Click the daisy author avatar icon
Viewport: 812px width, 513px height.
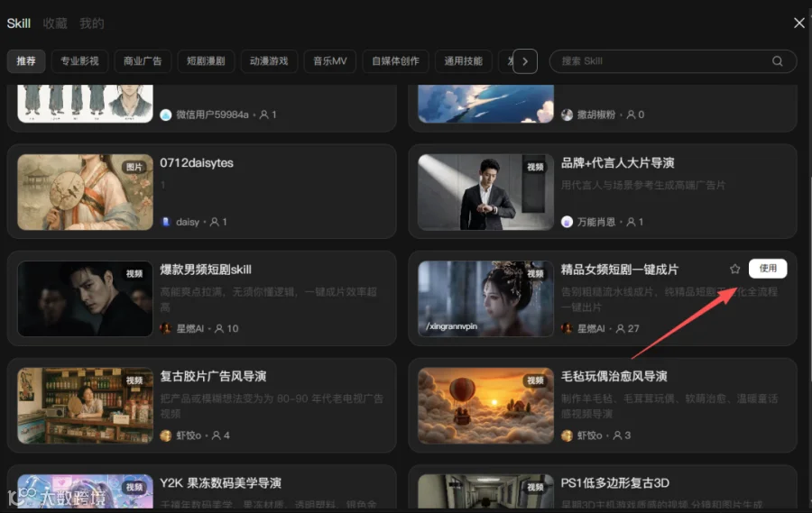(x=166, y=222)
